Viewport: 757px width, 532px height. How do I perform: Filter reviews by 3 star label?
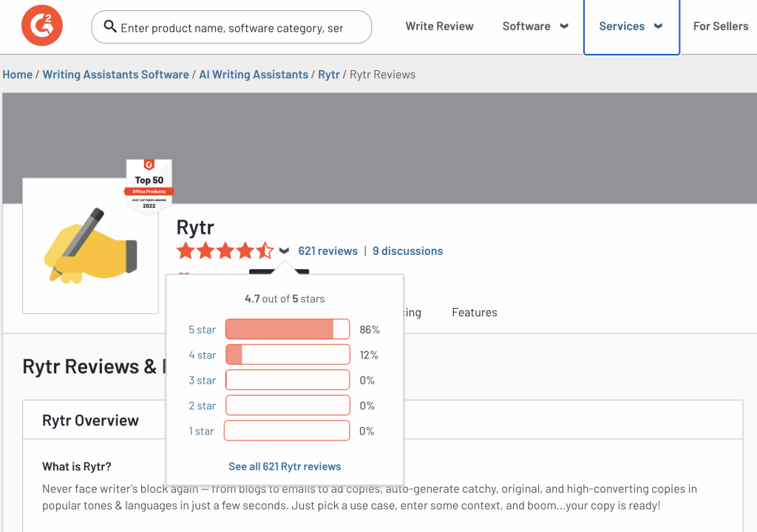203,381
